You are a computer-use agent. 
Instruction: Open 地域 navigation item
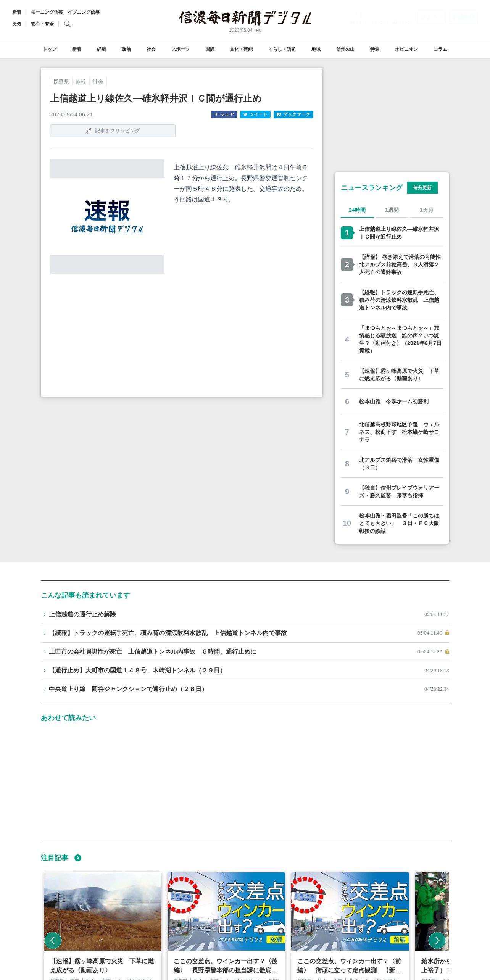coord(316,49)
